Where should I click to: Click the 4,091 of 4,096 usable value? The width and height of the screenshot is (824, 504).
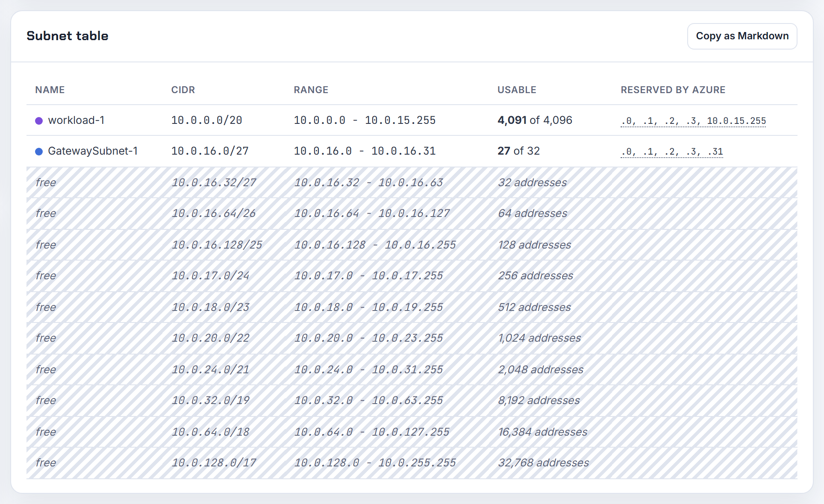coord(535,120)
